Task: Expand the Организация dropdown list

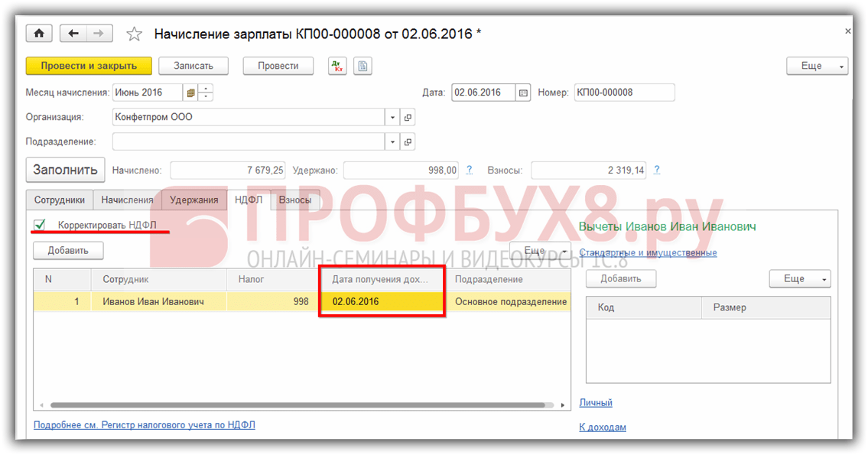Action: point(392,117)
